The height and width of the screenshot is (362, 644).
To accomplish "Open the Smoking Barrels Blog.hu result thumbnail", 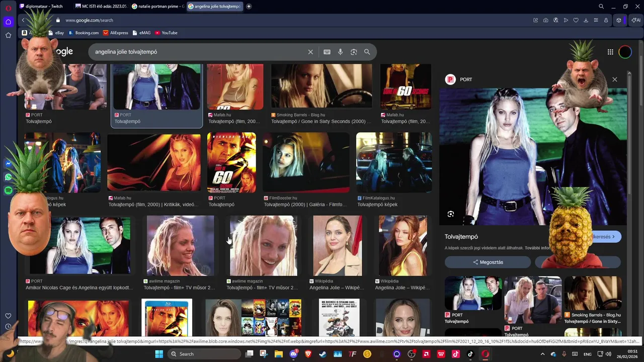I will (321, 86).
